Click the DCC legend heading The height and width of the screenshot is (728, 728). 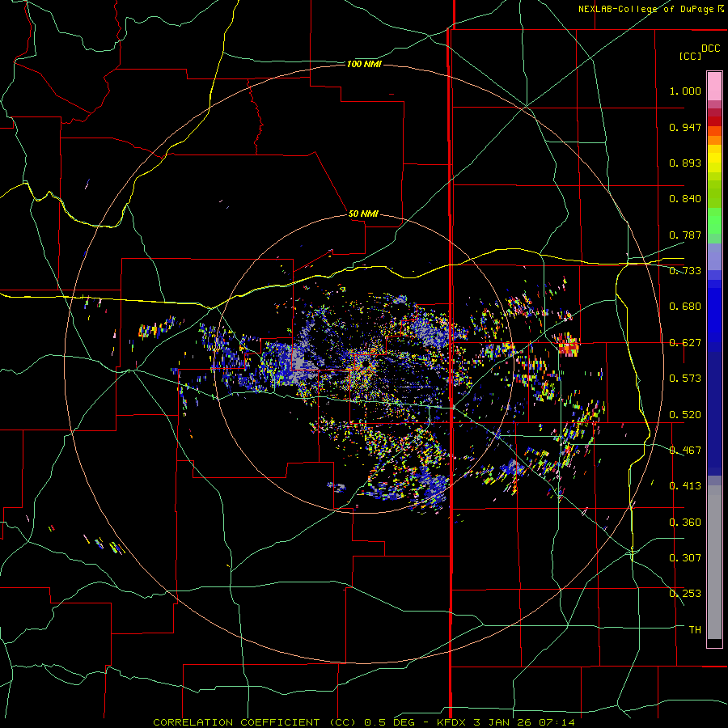(x=711, y=49)
